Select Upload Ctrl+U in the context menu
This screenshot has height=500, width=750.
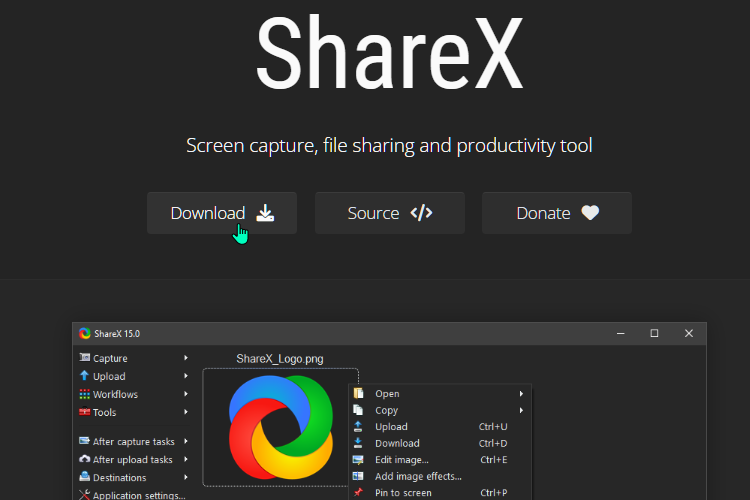(440, 427)
